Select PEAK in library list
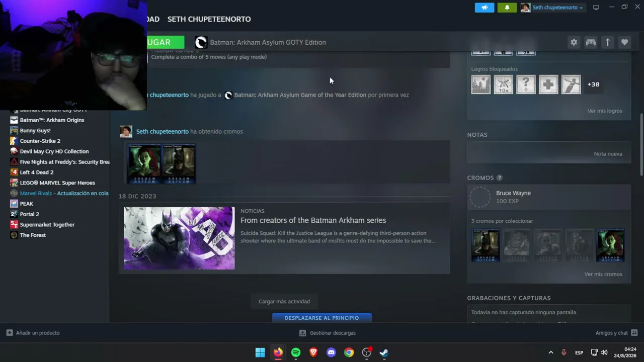Screen dimensions: 644x362 (27, 204)
